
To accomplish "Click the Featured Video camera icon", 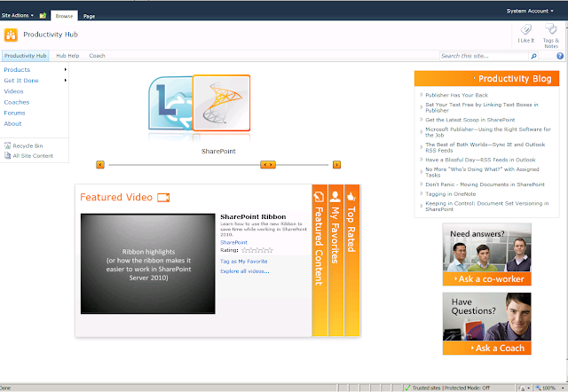I will pos(163,197).
